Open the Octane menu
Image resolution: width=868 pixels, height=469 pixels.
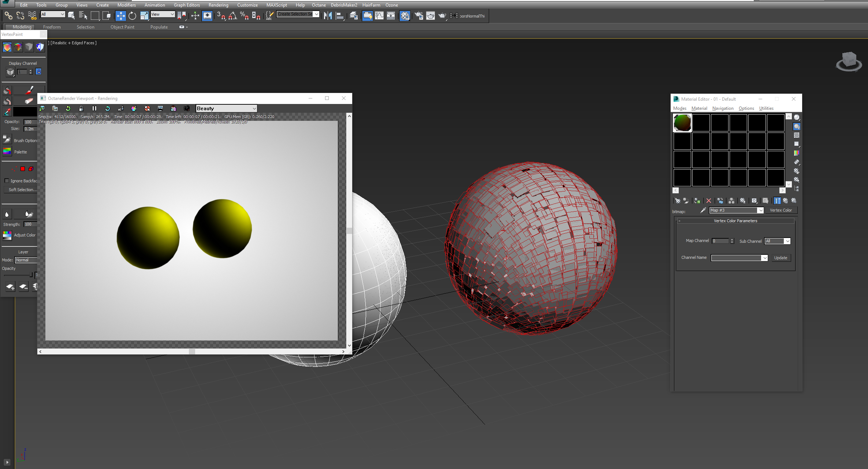pos(318,5)
